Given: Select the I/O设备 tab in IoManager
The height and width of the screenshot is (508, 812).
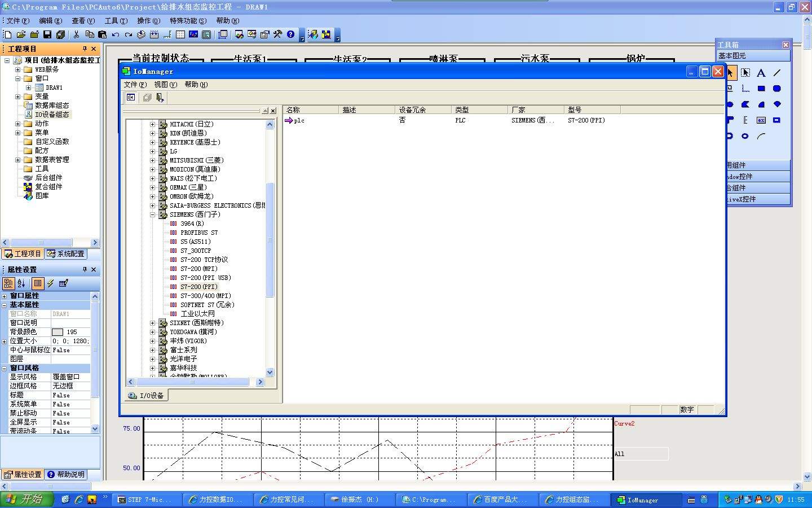Looking at the screenshot, I should [x=146, y=396].
